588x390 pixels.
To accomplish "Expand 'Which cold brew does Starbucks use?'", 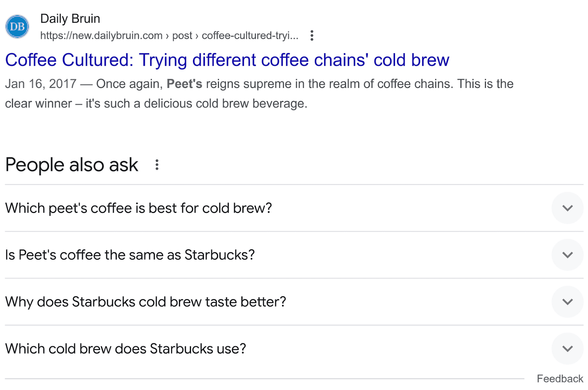I will tap(567, 349).
